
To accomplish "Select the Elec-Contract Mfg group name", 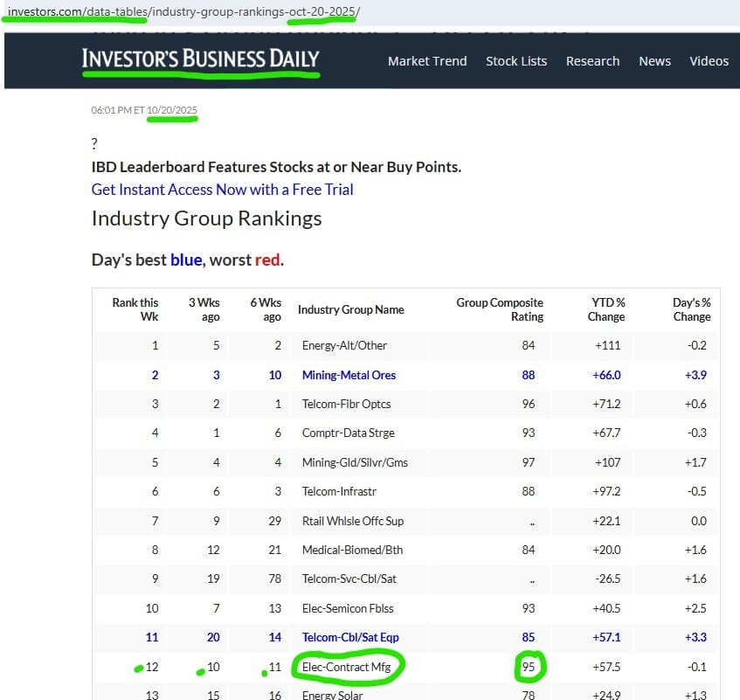I will (x=346, y=667).
